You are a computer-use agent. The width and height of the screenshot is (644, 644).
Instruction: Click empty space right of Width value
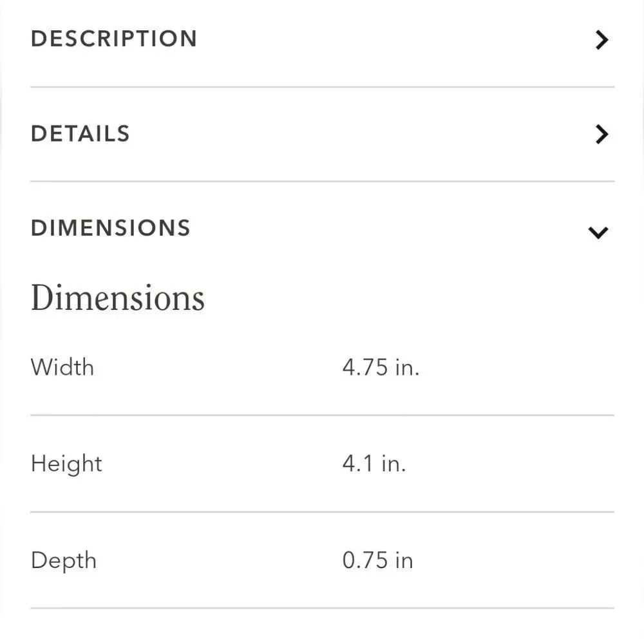pos(518,367)
